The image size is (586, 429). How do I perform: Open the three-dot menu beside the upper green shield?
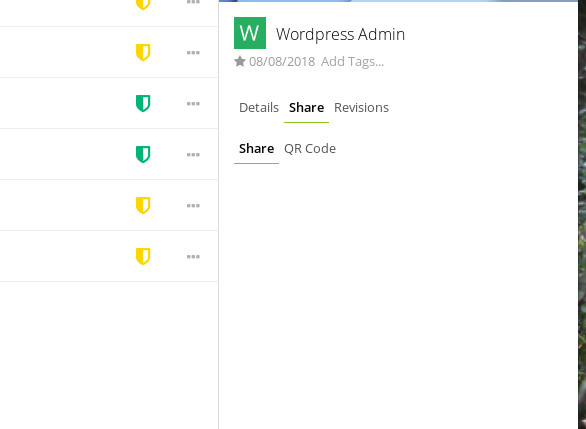[193, 104]
